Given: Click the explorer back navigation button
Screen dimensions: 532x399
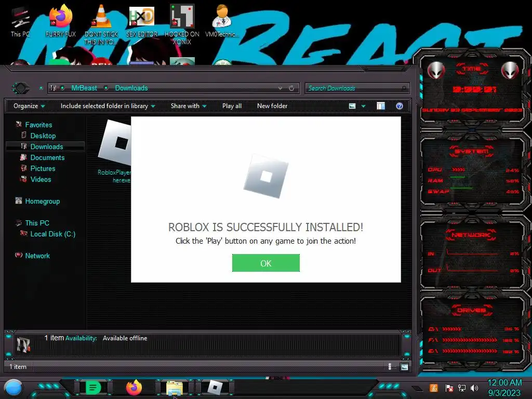Looking at the screenshot, I should pos(21,88).
